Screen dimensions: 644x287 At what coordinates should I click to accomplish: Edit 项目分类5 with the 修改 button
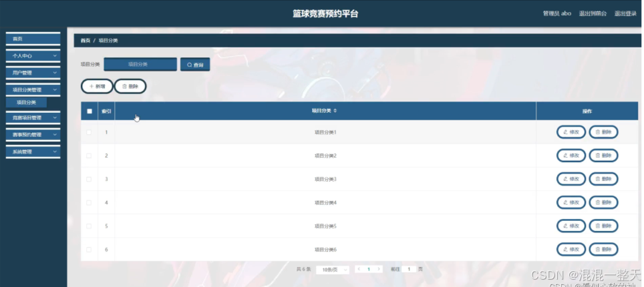(x=571, y=226)
